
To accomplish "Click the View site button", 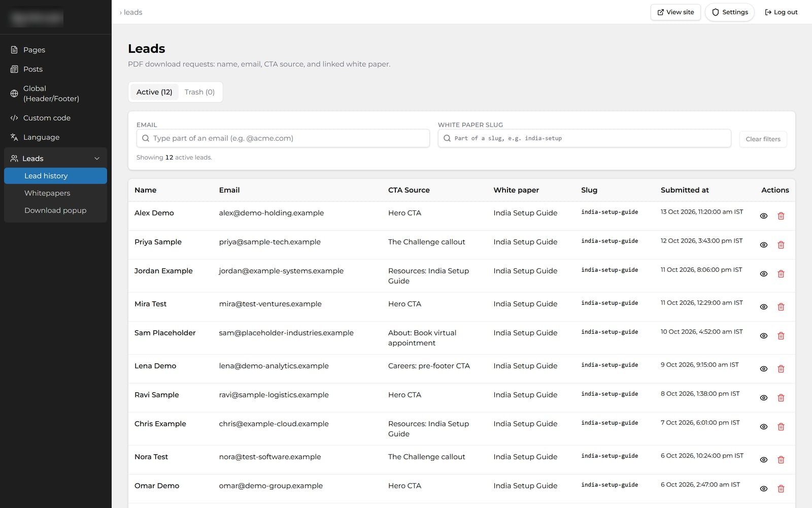I will pyautogui.click(x=675, y=12).
